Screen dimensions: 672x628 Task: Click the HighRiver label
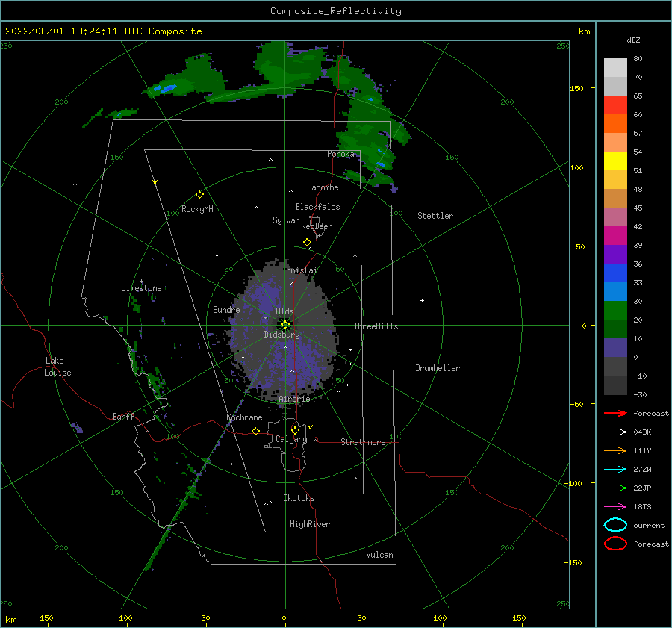pyautogui.click(x=310, y=524)
